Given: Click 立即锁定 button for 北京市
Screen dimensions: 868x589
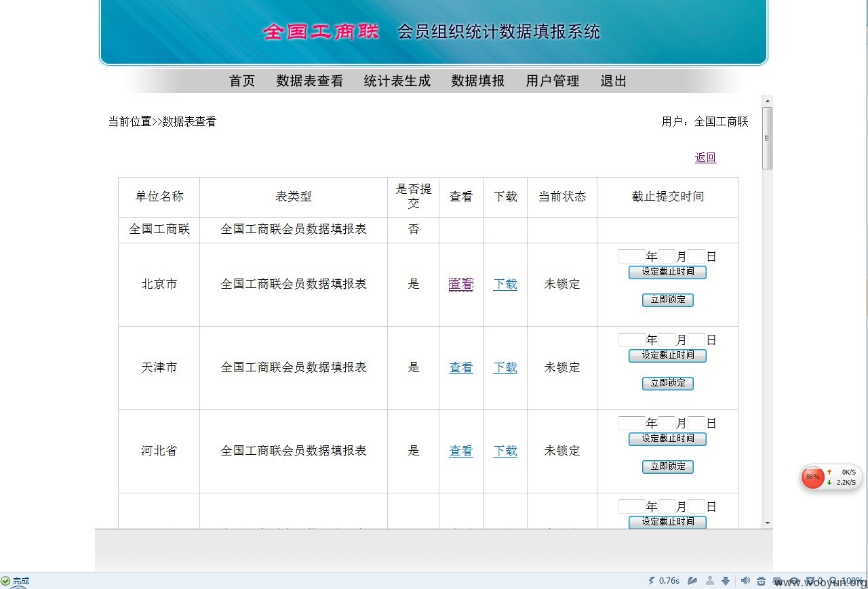Looking at the screenshot, I should coord(668,300).
